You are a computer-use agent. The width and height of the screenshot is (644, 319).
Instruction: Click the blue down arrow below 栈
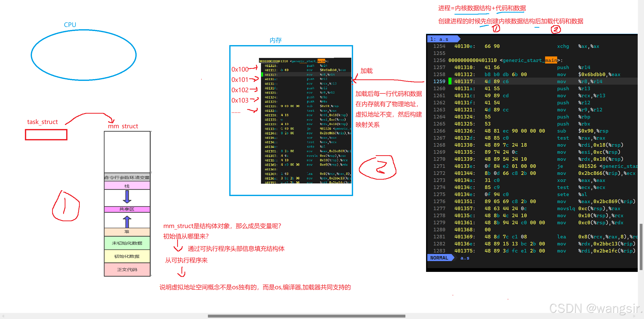point(127,197)
